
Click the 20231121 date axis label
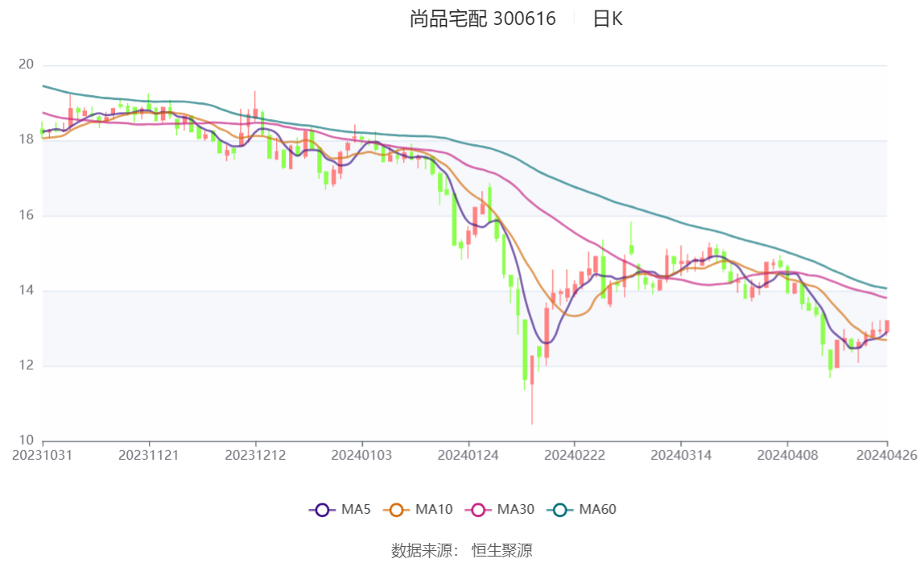click(x=149, y=455)
